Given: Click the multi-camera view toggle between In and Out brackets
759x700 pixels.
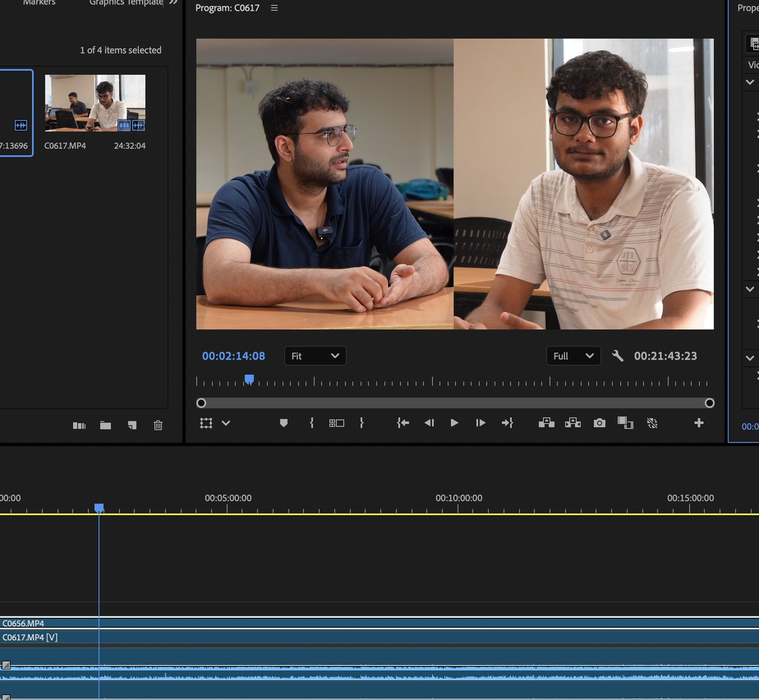Looking at the screenshot, I should pyautogui.click(x=336, y=423).
